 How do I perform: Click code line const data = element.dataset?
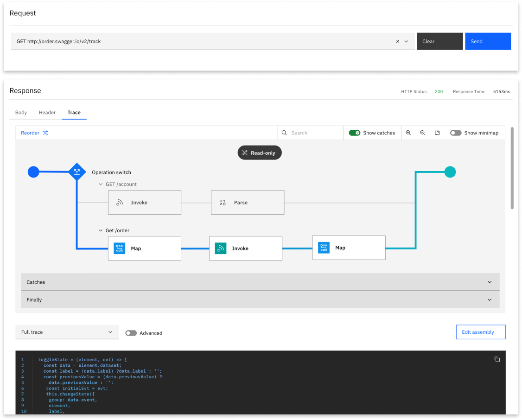click(x=83, y=365)
